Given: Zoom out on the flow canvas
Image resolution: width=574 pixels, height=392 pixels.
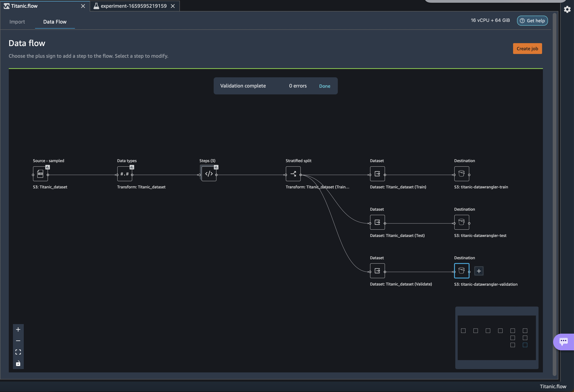Looking at the screenshot, I should (x=18, y=341).
